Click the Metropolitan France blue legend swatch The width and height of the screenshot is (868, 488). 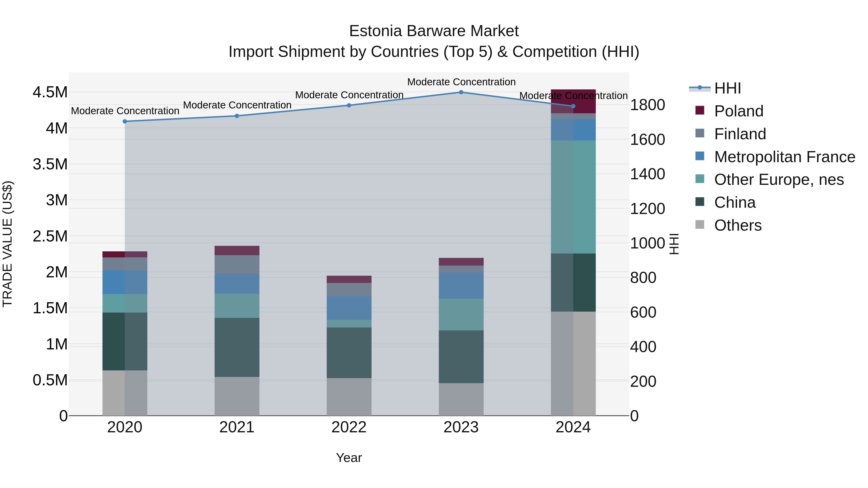click(700, 156)
